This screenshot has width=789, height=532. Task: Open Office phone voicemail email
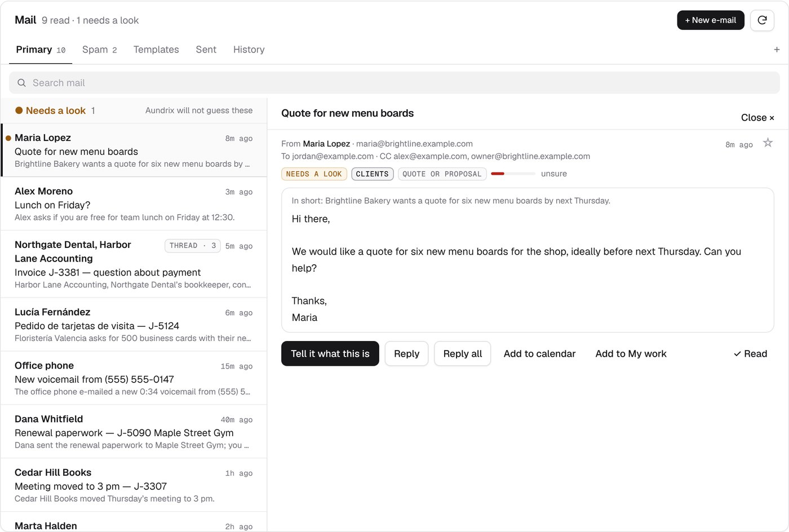pyautogui.click(x=134, y=378)
